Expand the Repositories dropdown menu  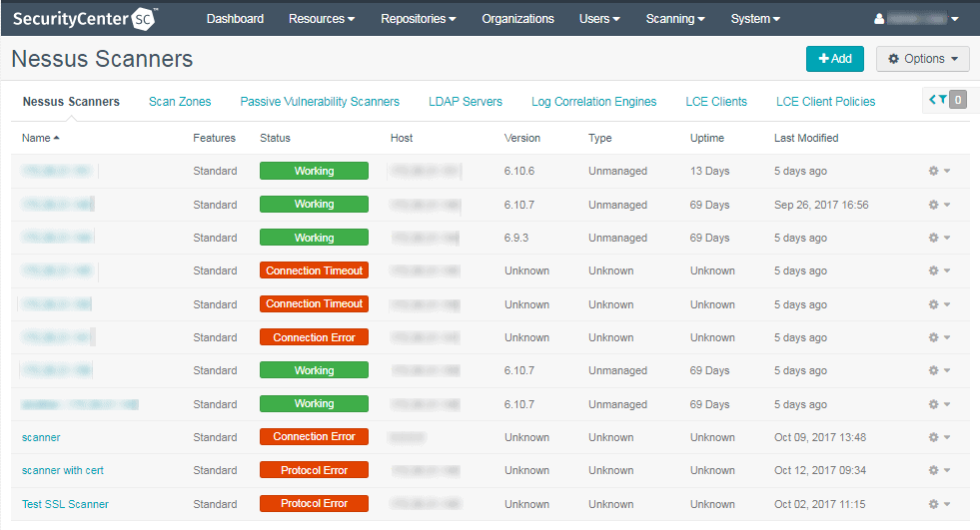(418, 19)
